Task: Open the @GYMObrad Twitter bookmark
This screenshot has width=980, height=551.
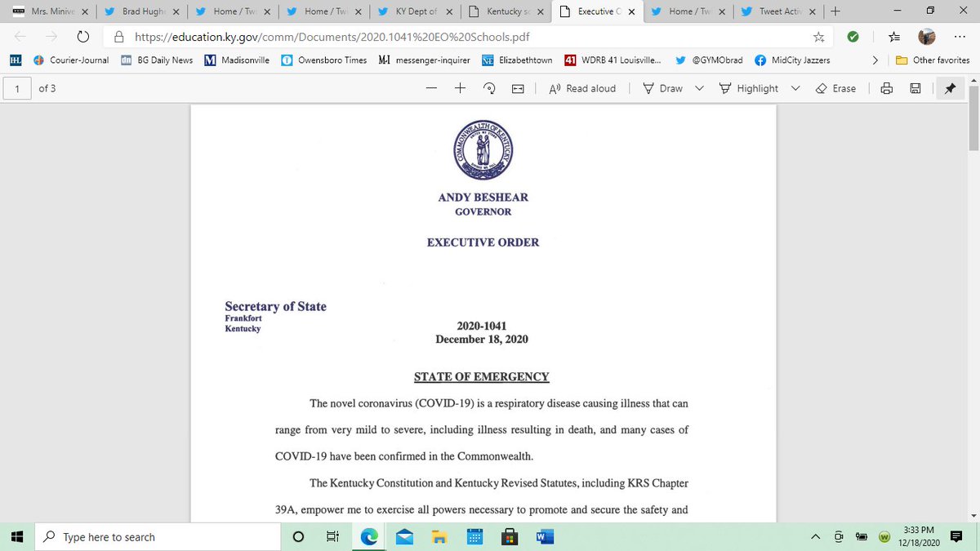Action: [x=710, y=60]
